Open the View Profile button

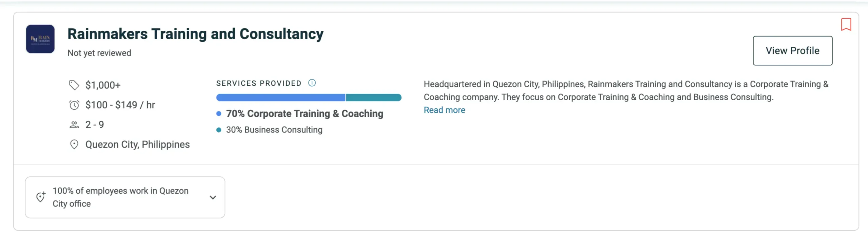click(x=792, y=51)
